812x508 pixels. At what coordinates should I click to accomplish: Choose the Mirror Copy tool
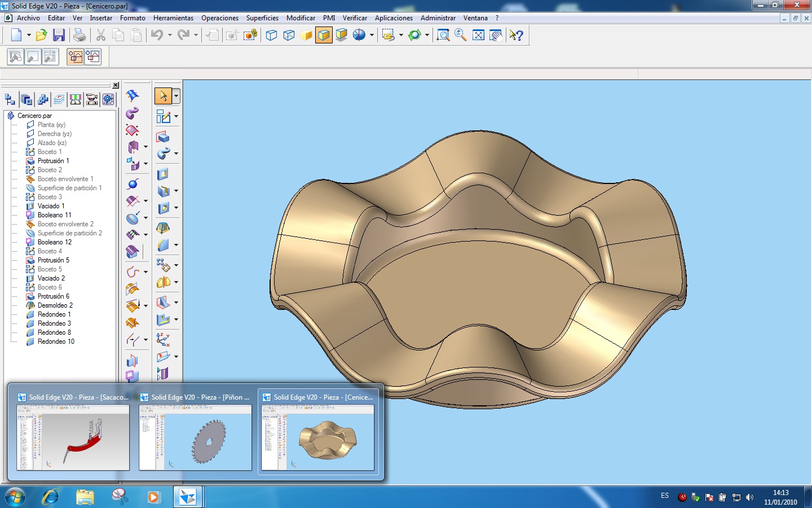point(163,282)
